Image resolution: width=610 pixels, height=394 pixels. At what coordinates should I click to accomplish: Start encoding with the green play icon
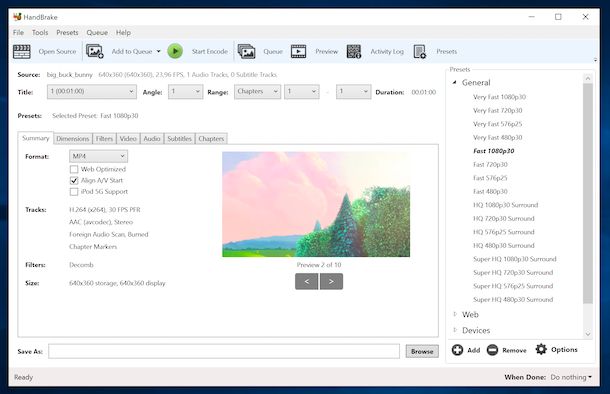click(175, 51)
